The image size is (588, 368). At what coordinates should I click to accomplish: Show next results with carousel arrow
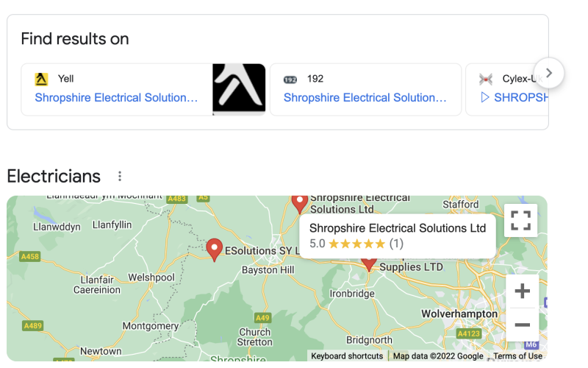[549, 73]
